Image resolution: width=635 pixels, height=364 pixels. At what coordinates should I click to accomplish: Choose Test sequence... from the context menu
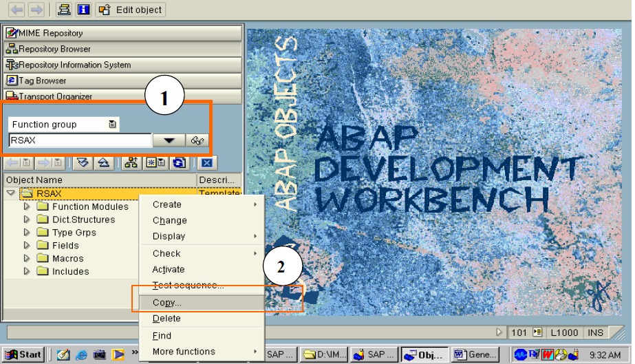[x=202, y=285]
